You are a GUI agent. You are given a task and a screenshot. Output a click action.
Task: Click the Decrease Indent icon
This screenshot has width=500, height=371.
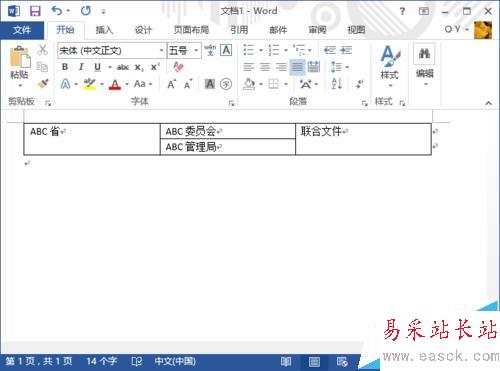pos(330,50)
